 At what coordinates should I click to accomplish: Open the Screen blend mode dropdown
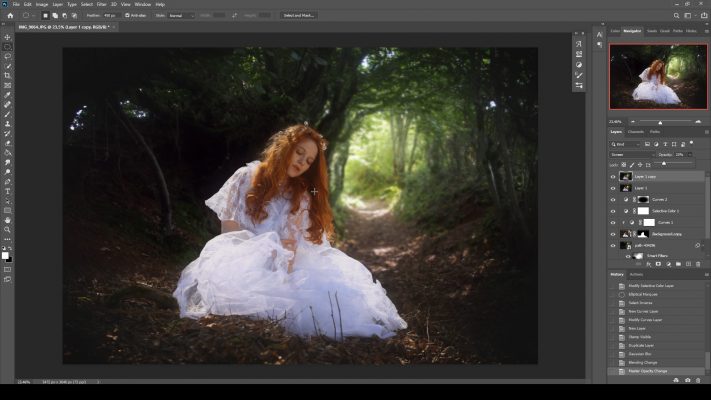point(630,154)
